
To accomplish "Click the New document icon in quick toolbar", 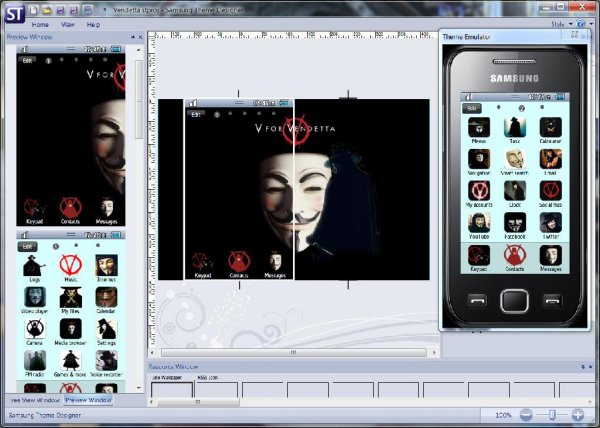I will pyautogui.click(x=34, y=10).
